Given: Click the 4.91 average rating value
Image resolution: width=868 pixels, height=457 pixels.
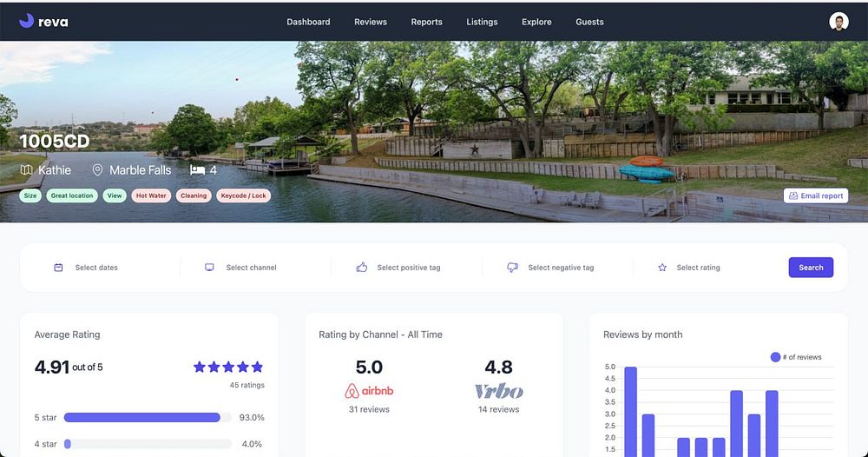Looking at the screenshot, I should (x=52, y=367).
